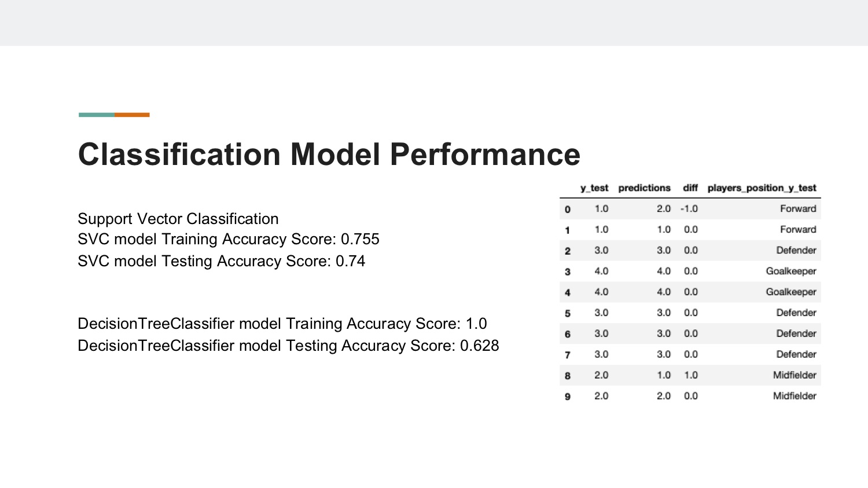Click the Defender cell in row 2
868x488 pixels.
point(796,251)
